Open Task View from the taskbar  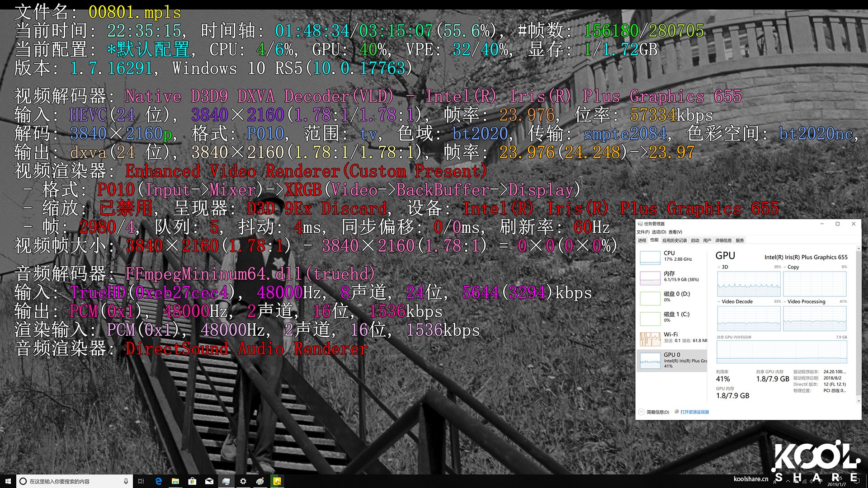[141, 481]
